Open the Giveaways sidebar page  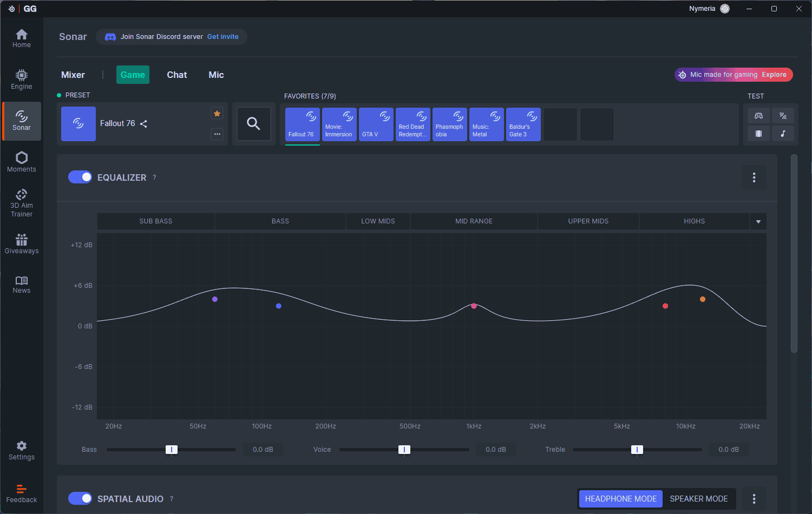click(x=22, y=244)
